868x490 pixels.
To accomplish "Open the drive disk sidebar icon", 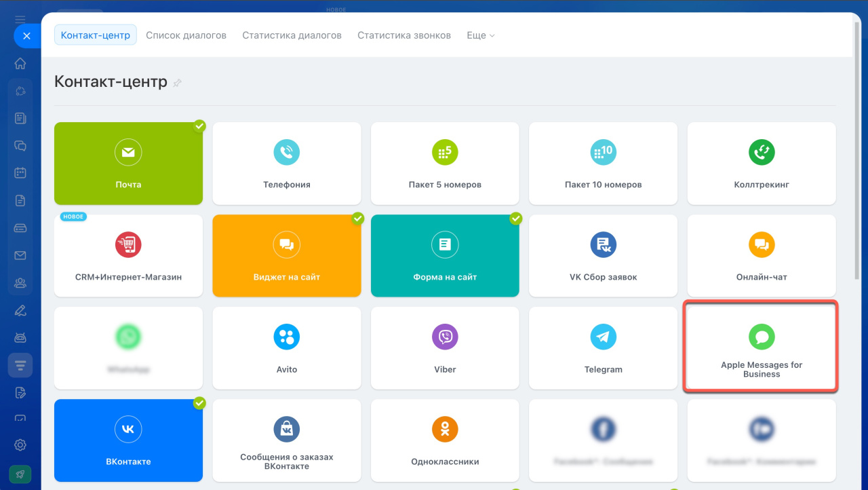I will (20, 228).
